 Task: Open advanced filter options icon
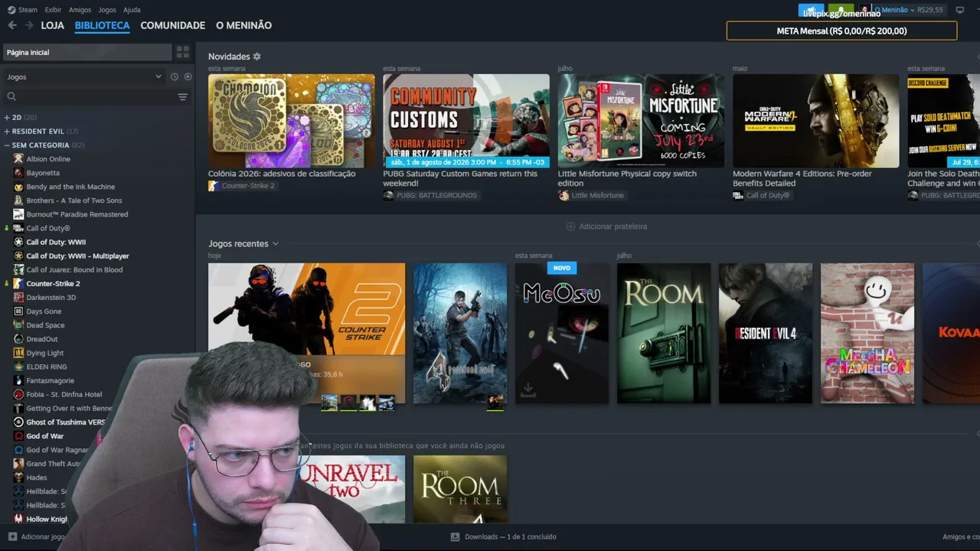(183, 96)
